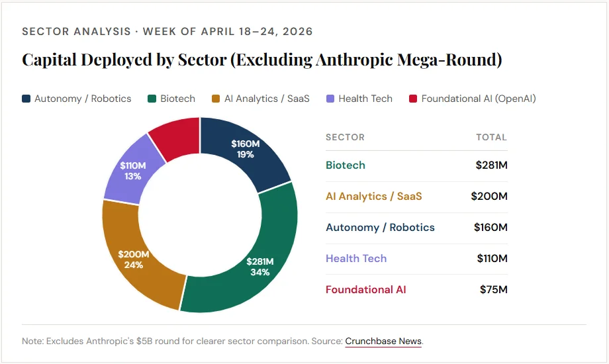This screenshot has width=609, height=364.
Task: Click the Autonomy / Robotics table row
Action: [416, 228]
